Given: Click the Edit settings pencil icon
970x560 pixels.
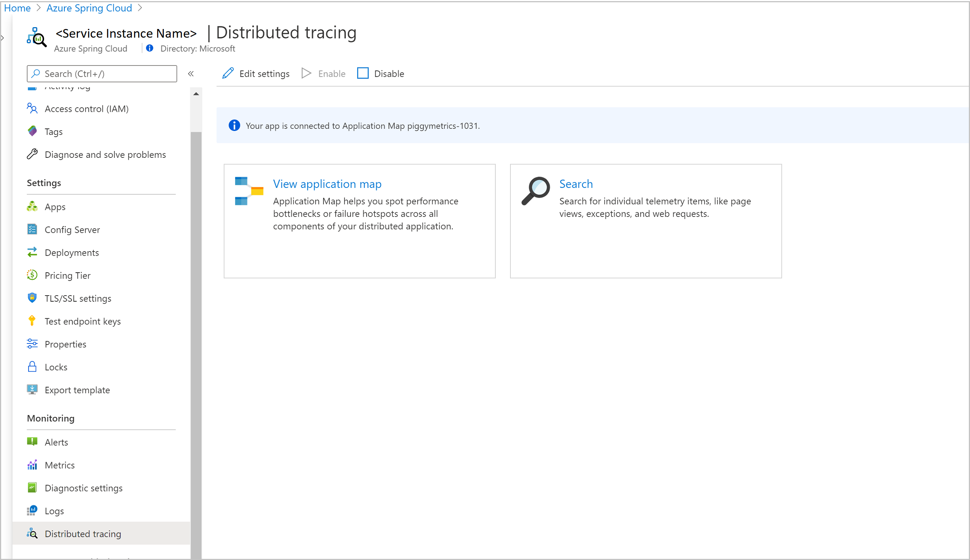Looking at the screenshot, I should (228, 73).
